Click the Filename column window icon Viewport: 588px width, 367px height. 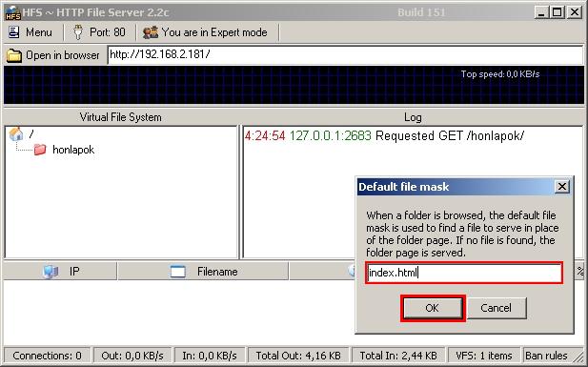178,272
